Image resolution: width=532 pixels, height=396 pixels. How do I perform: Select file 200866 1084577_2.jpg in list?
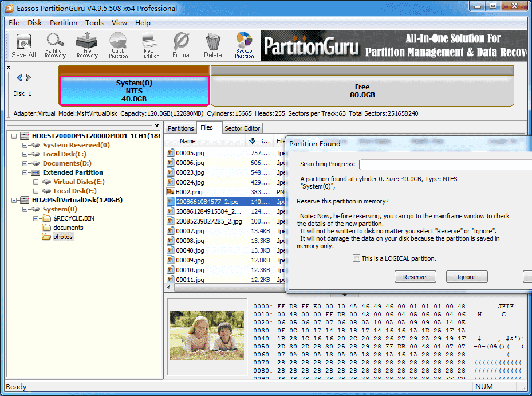coord(207,202)
